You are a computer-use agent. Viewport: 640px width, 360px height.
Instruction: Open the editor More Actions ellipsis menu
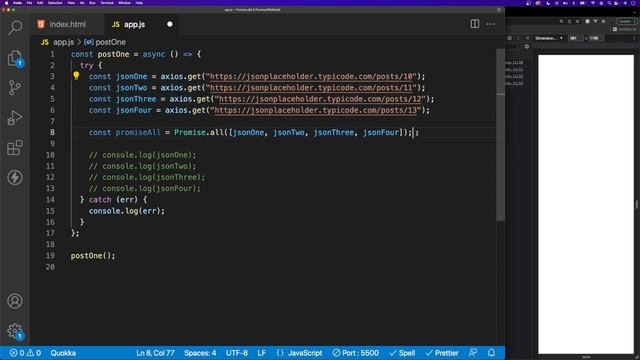tap(491, 24)
